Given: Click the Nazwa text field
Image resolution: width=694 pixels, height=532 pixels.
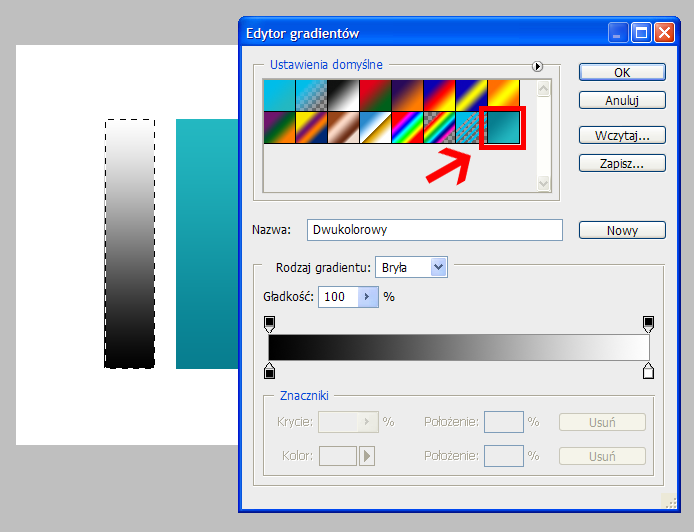Looking at the screenshot, I should coord(434,230).
